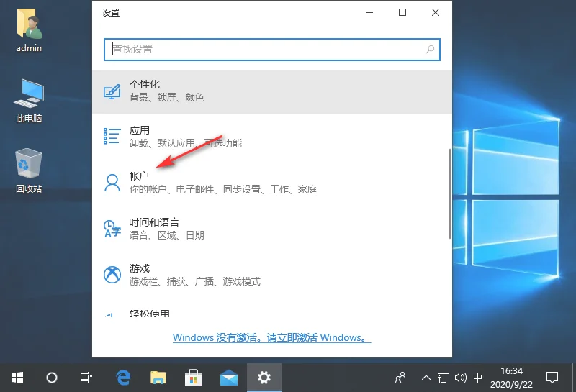Click the Cortana circle in taskbar
This screenshot has height=392, width=576.
click(51, 378)
